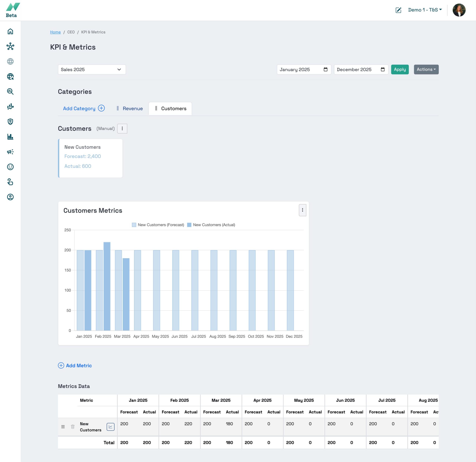The image size is (476, 462).
Task: Click the megaphone marketing sidebar icon
Action: coord(10,152)
